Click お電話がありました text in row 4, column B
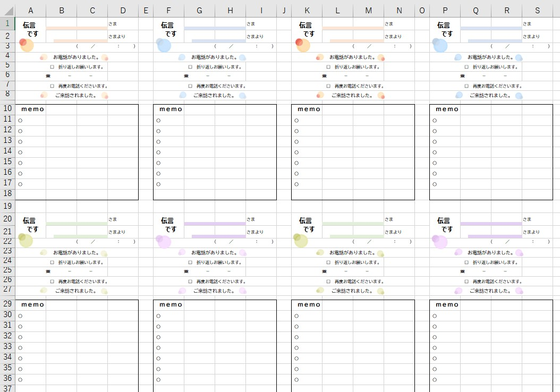Screen dimensions: 560x392 [x=76, y=57]
